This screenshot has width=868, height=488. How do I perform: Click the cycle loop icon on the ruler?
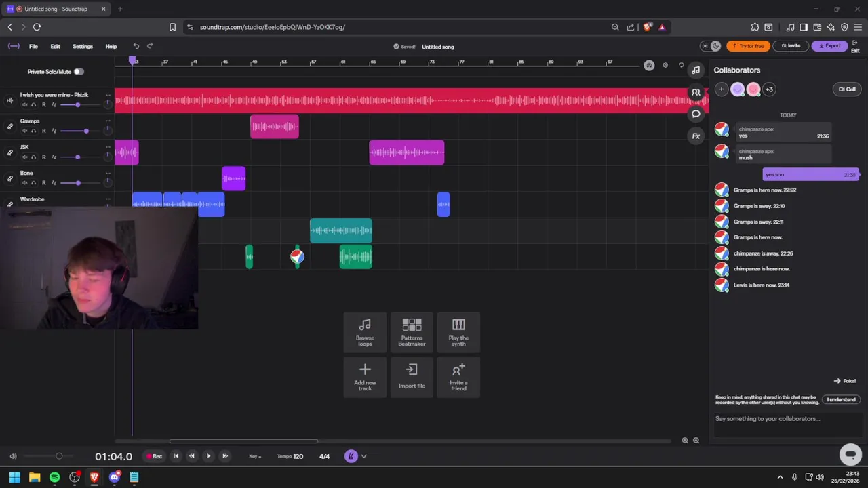pyautogui.click(x=682, y=66)
